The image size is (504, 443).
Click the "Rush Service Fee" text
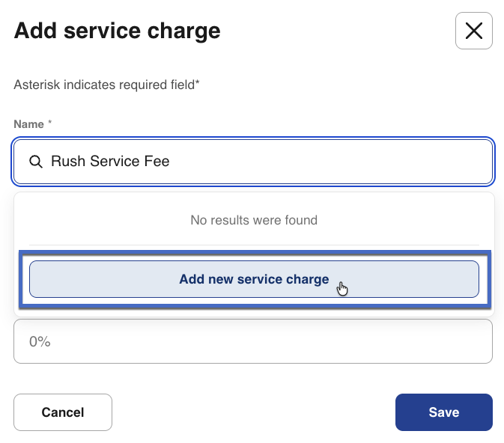pyautogui.click(x=110, y=162)
